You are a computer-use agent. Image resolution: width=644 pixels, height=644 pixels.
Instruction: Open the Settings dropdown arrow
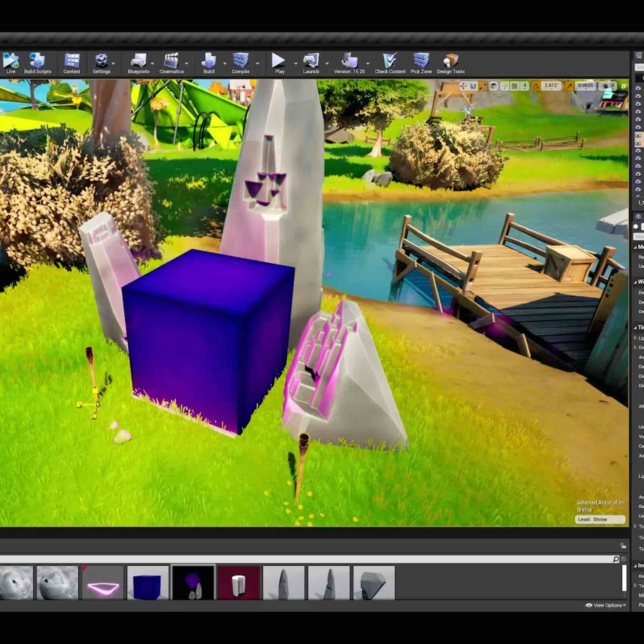(x=114, y=64)
